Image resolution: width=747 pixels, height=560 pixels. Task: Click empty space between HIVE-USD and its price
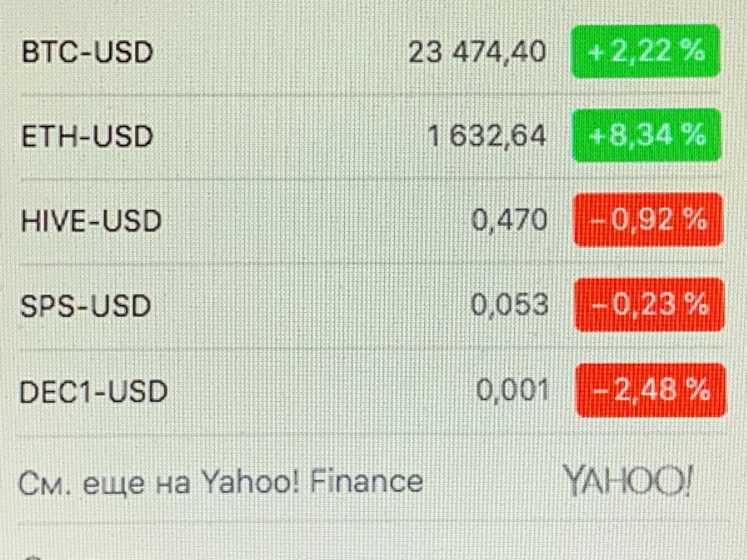point(315,221)
